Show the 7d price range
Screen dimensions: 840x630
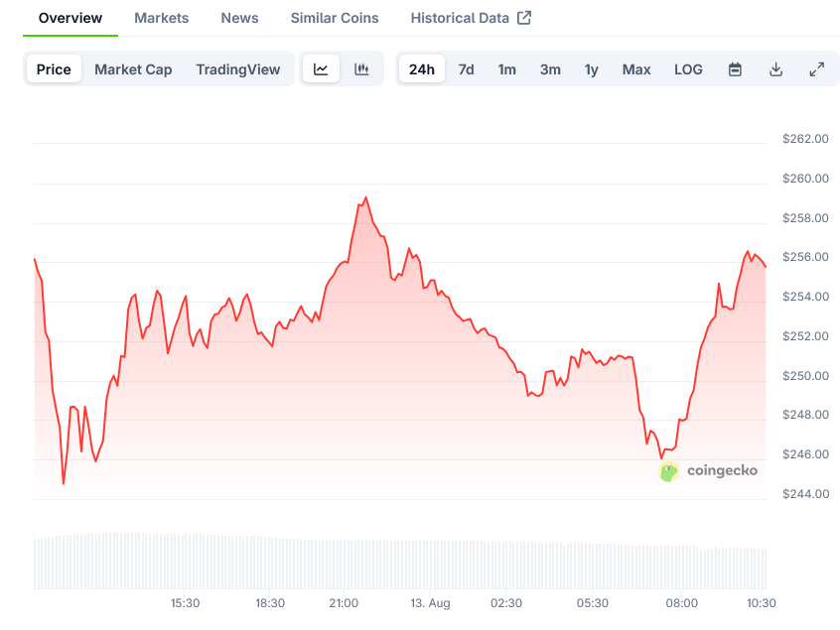point(466,69)
